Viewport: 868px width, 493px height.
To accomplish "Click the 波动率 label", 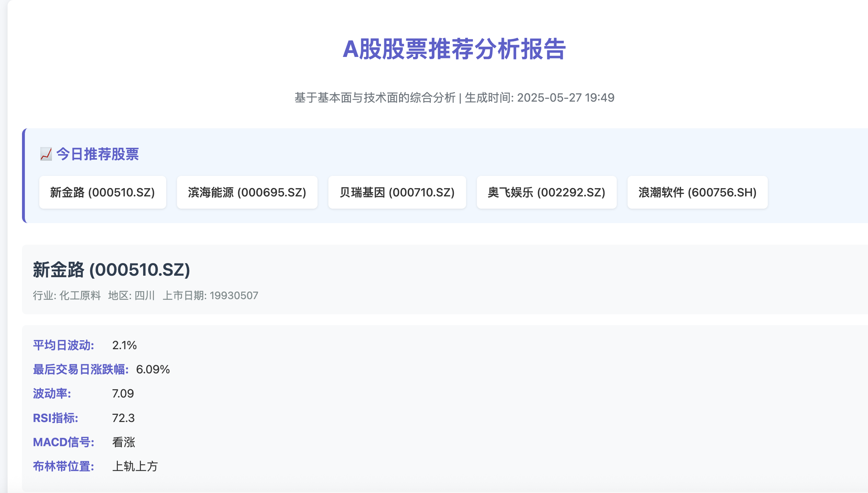I will click(52, 394).
